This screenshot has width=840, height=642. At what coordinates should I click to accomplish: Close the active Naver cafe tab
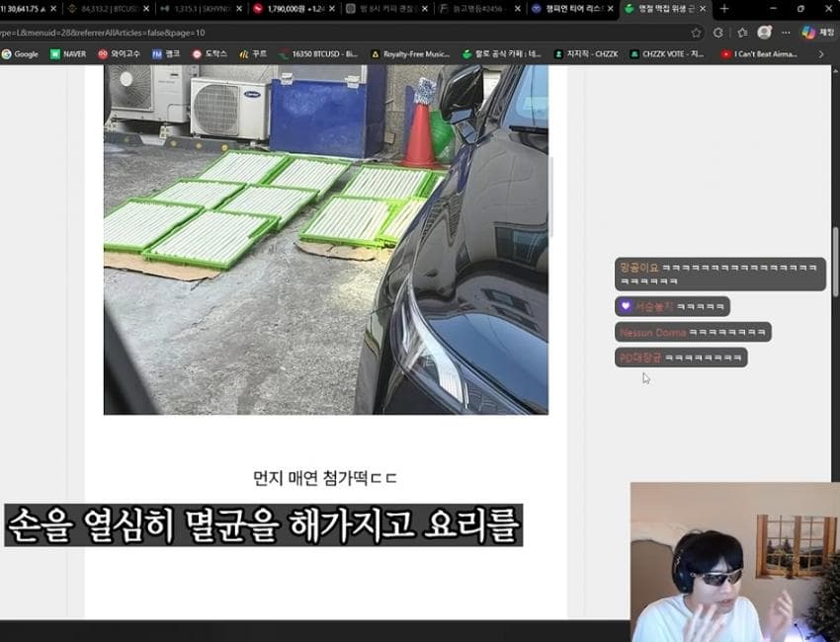703,9
